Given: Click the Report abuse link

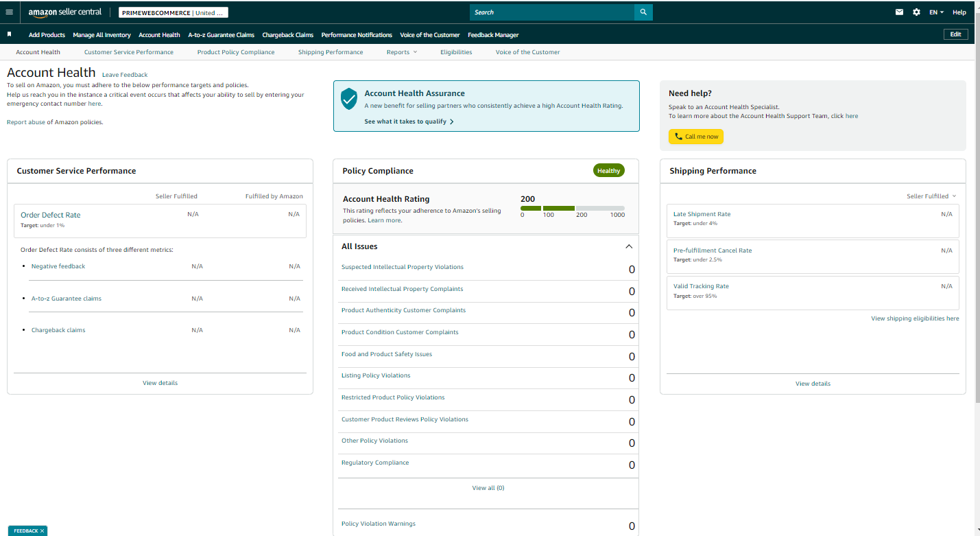Looking at the screenshot, I should pos(25,122).
